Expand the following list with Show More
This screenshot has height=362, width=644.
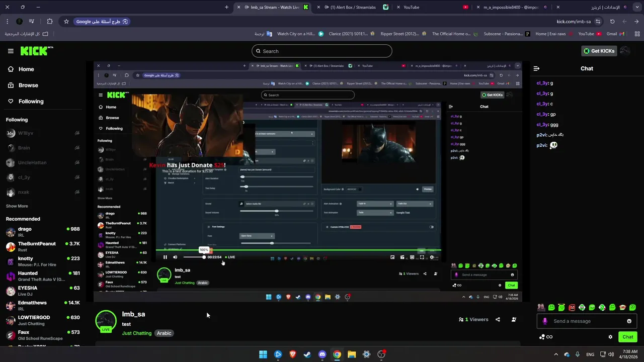click(x=17, y=206)
